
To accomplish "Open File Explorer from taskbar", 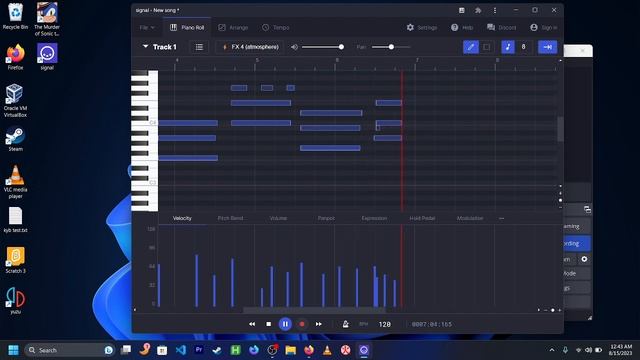I will pyautogui.click(x=291, y=350).
